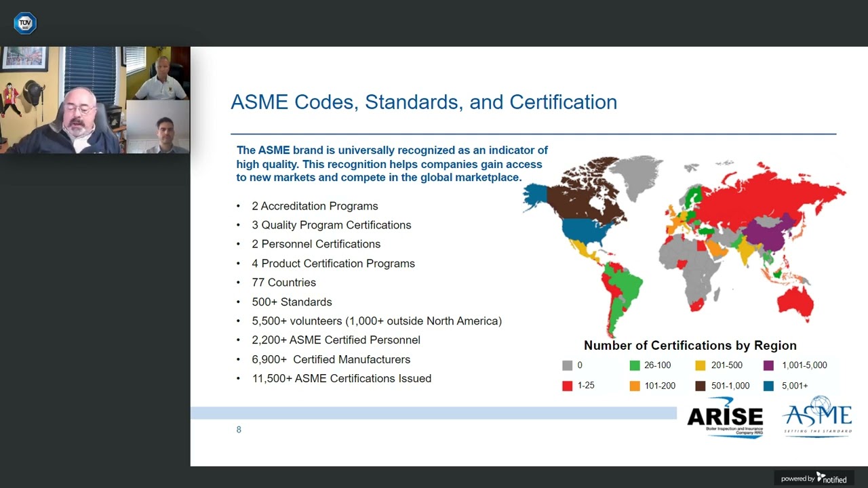Click the orange '101-200' legend swatch
868x488 pixels.
click(635, 386)
